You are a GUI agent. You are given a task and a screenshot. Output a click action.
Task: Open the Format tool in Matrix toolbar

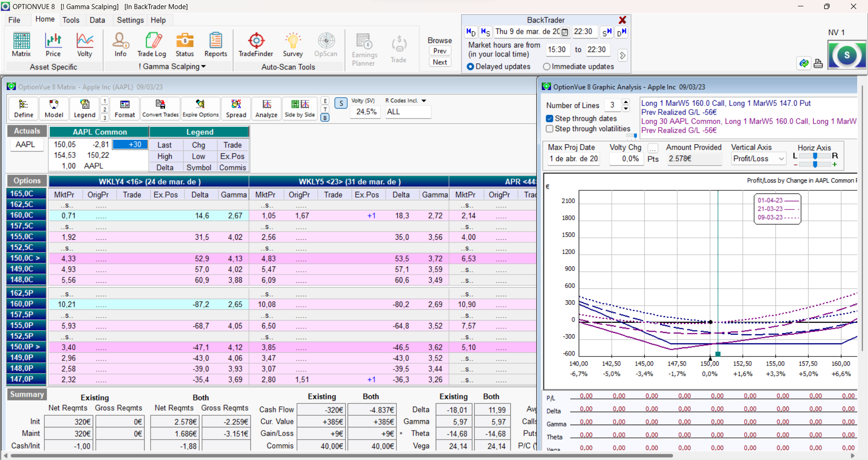point(125,109)
